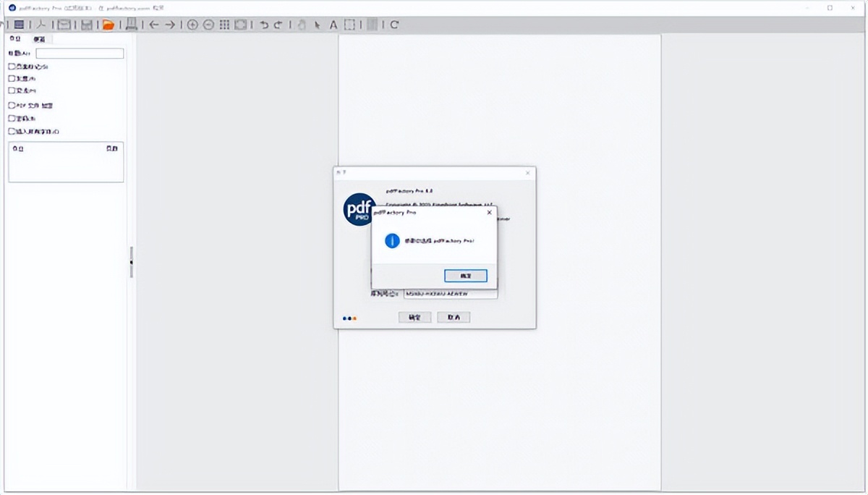Switch to the unselected tab in left panel
The image size is (868, 495).
coord(39,39)
